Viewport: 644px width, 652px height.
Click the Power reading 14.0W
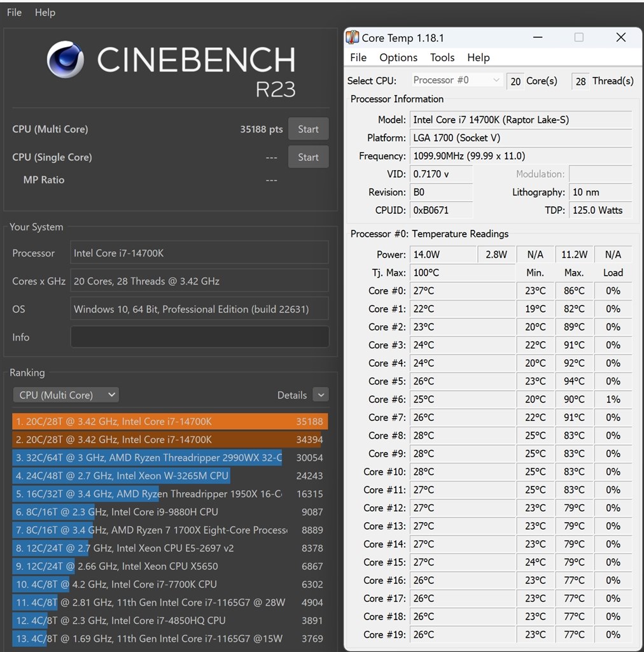coord(443,255)
